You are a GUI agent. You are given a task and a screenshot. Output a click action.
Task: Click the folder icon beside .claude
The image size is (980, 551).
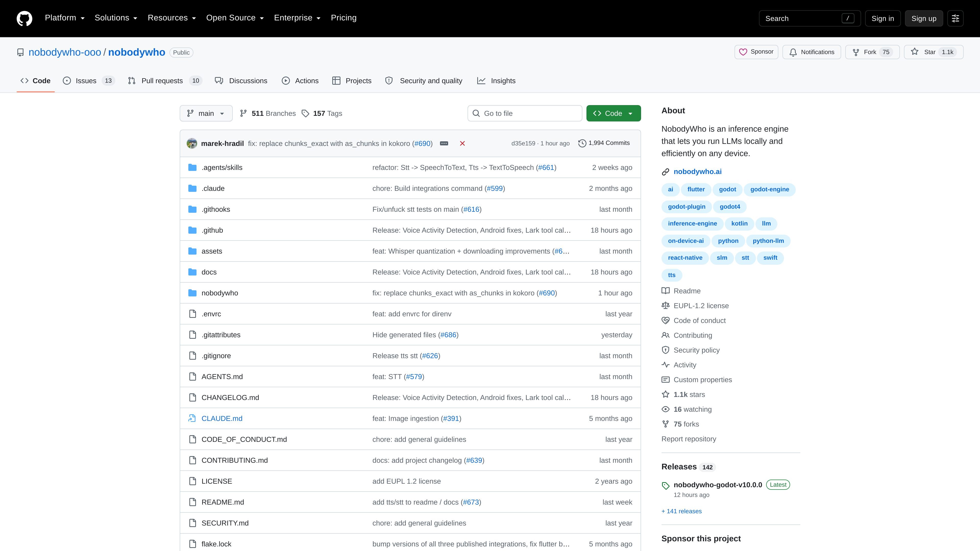point(192,188)
